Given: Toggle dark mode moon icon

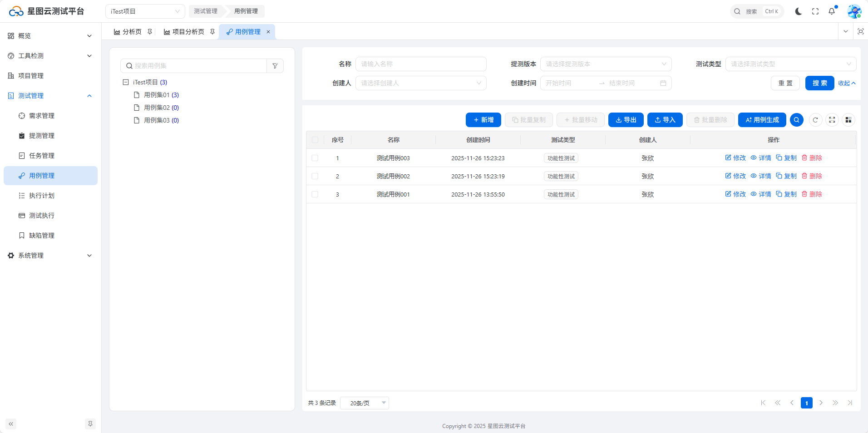Looking at the screenshot, I should pyautogui.click(x=798, y=11).
